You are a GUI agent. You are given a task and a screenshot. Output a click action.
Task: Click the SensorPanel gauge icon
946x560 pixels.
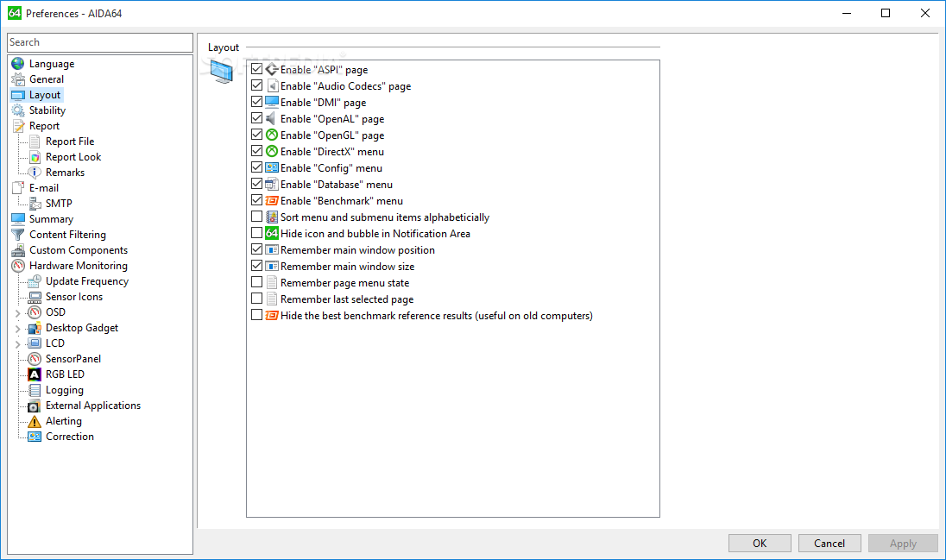click(x=35, y=359)
